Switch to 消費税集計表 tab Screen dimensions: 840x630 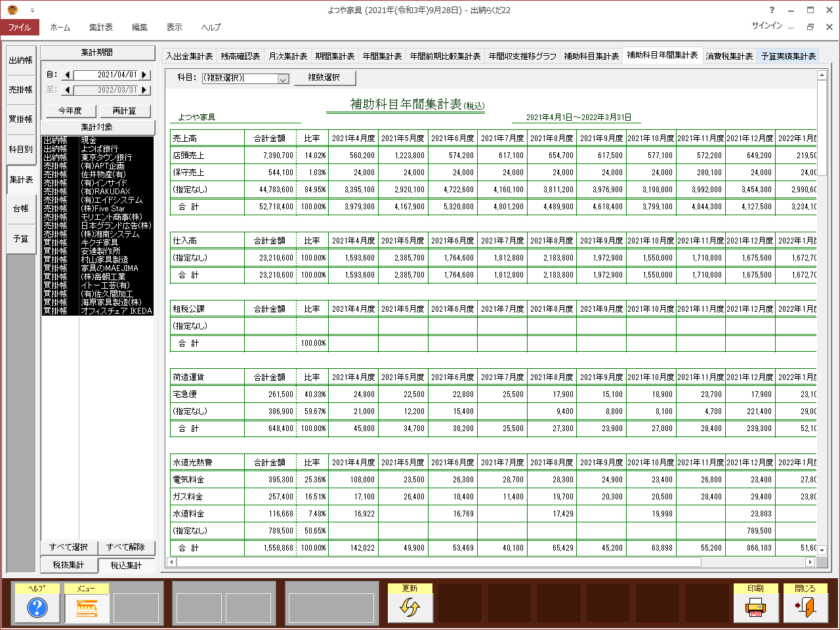(729, 56)
